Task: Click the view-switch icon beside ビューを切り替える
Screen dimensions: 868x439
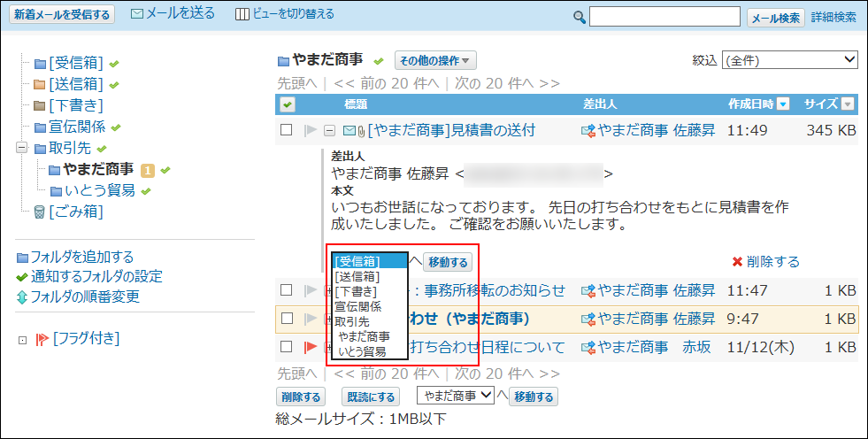Action: pyautogui.click(x=242, y=14)
